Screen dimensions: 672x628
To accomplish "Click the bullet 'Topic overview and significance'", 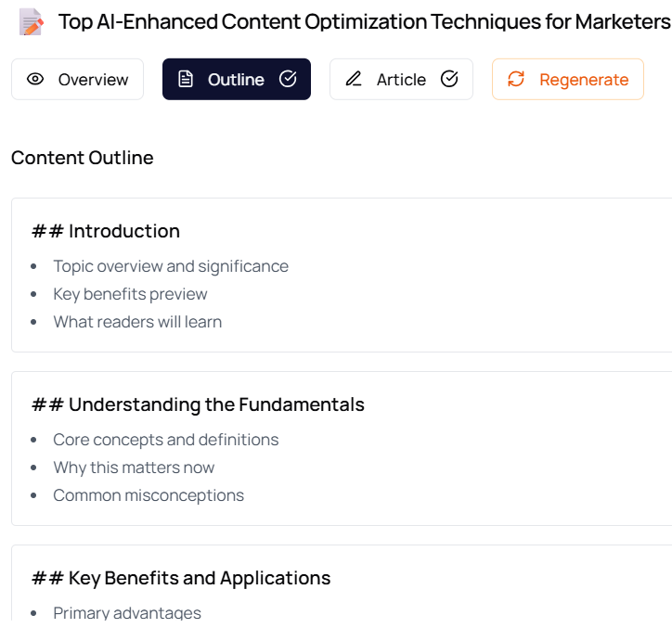I will (x=171, y=266).
